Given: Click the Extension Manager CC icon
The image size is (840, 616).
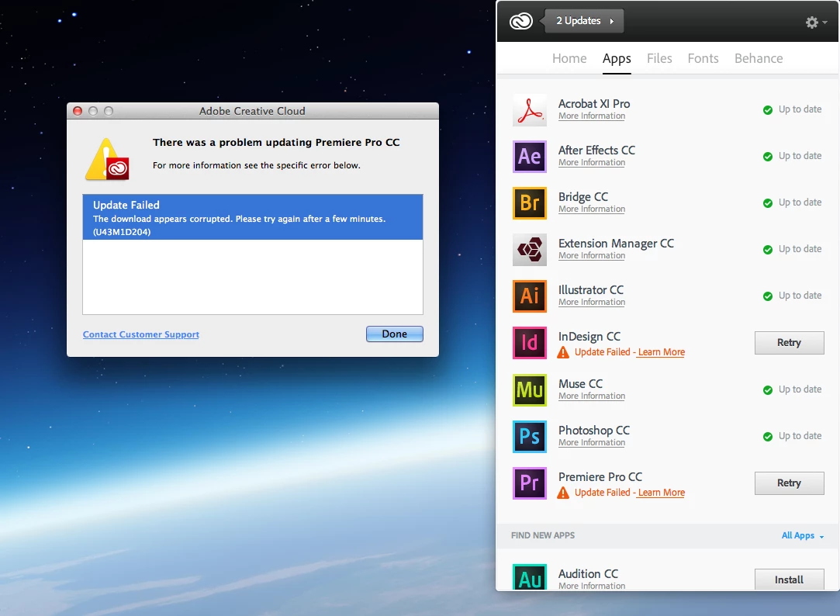Looking at the screenshot, I should click(529, 250).
